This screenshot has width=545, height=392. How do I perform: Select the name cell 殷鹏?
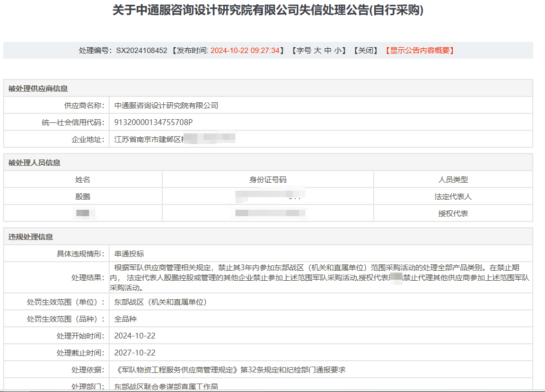click(83, 197)
